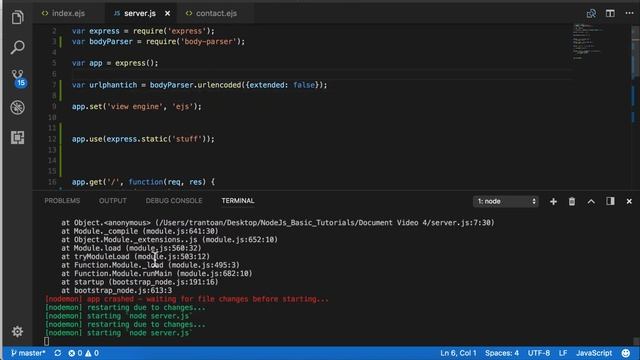Click 'at startup (bootstrap_node.js:191:16)' line

[x=140, y=282]
